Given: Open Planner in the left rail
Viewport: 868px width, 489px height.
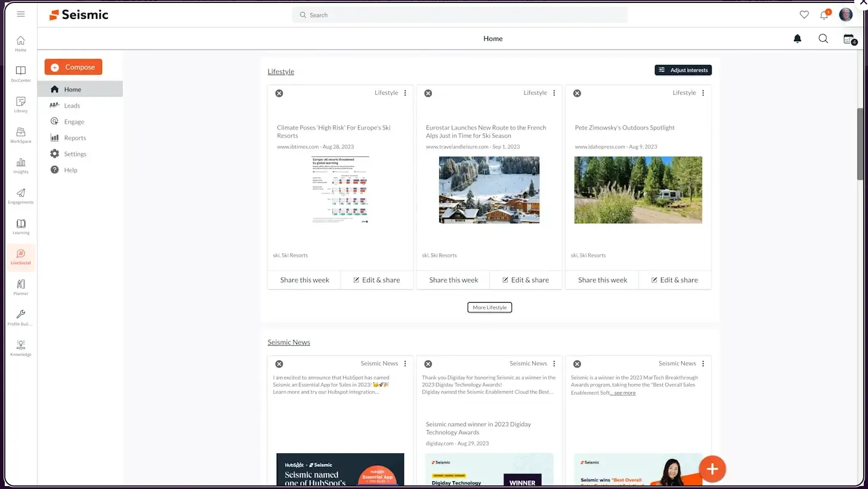Looking at the screenshot, I should point(21,287).
